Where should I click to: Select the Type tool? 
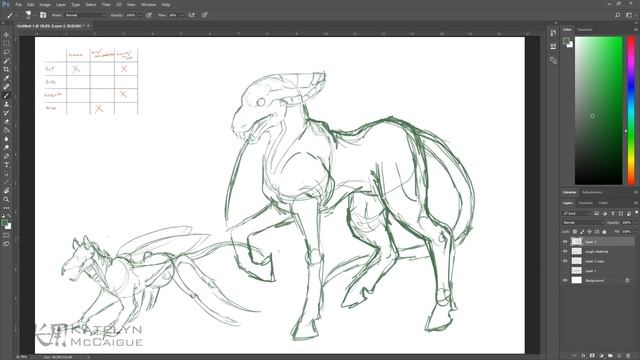(6, 165)
